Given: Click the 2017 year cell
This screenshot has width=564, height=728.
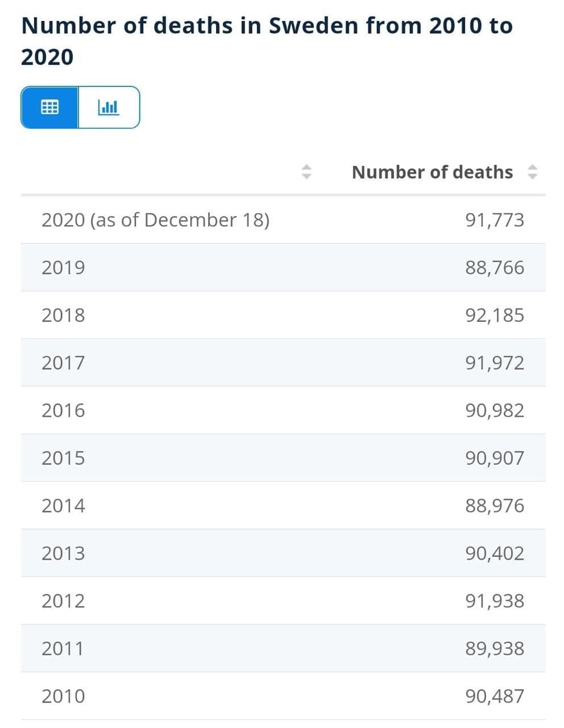Looking at the screenshot, I should [x=63, y=362].
